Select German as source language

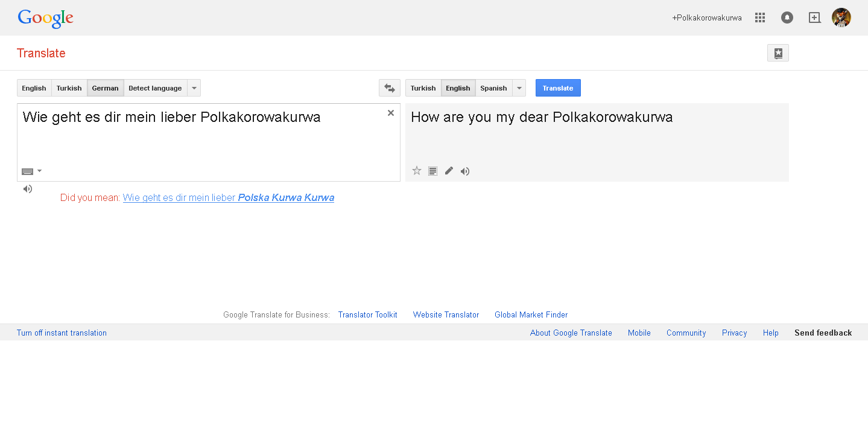tap(106, 88)
